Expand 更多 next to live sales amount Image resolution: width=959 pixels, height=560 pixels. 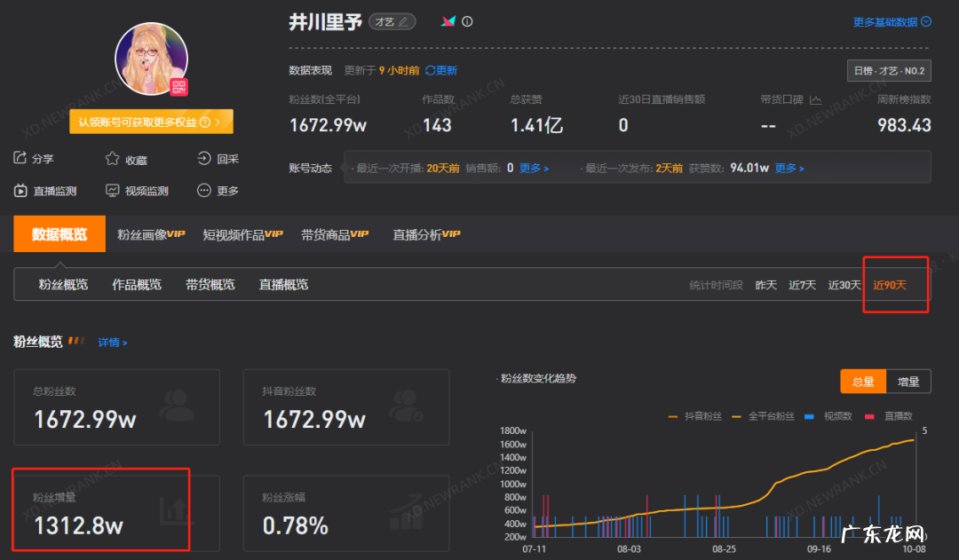pos(534,168)
